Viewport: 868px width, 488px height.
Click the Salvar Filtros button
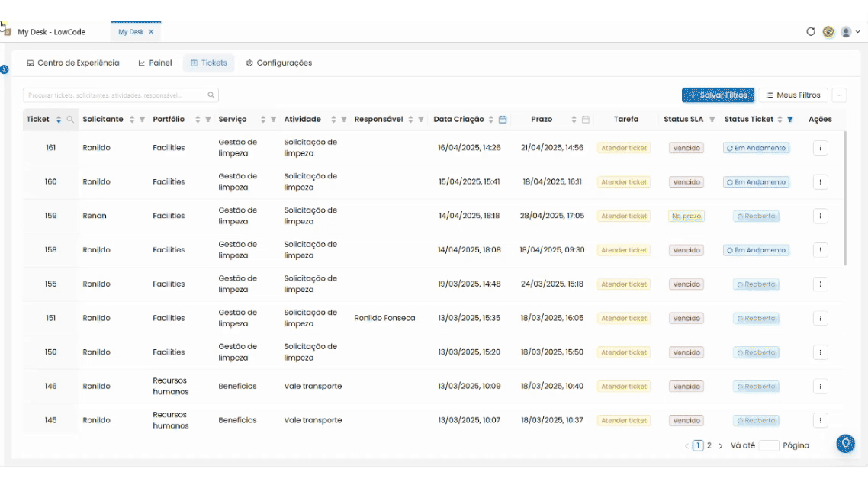click(x=718, y=95)
